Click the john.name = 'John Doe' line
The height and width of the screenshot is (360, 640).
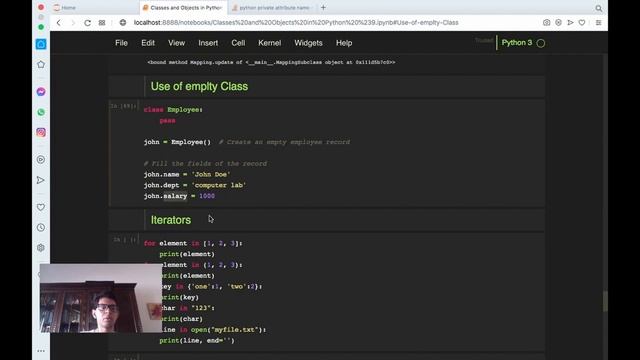(187, 174)
